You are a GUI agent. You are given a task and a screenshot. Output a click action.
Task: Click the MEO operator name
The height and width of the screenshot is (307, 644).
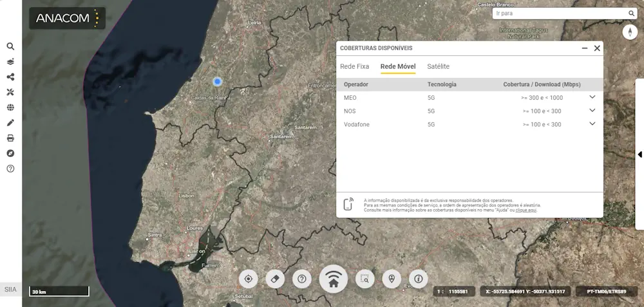(x=350, y=98)
